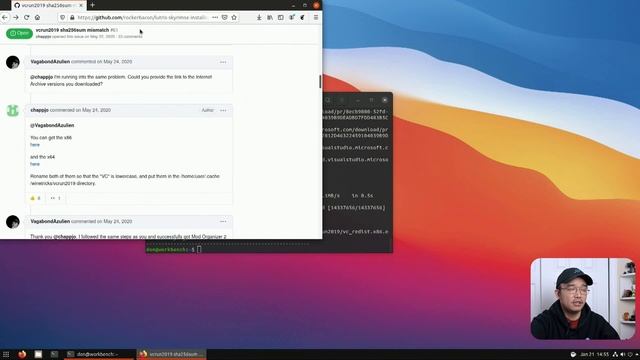Open the Firefox hamburger menu
The width and height of the screenshot is (640, 360).
coord(316,18)
